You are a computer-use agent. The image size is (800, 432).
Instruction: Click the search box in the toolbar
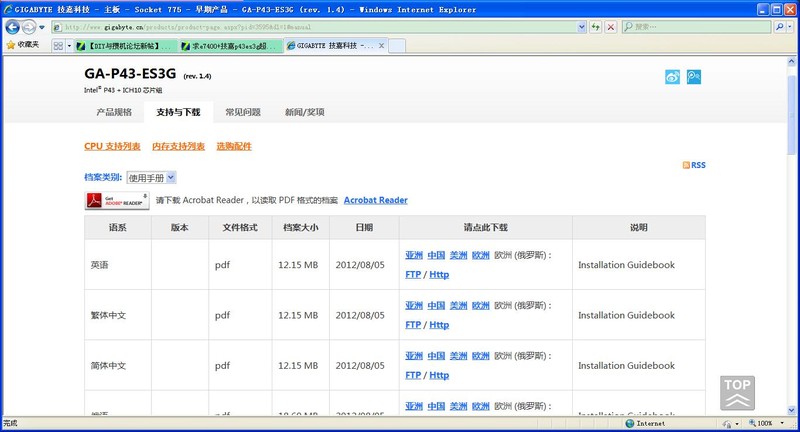point(696,27)
